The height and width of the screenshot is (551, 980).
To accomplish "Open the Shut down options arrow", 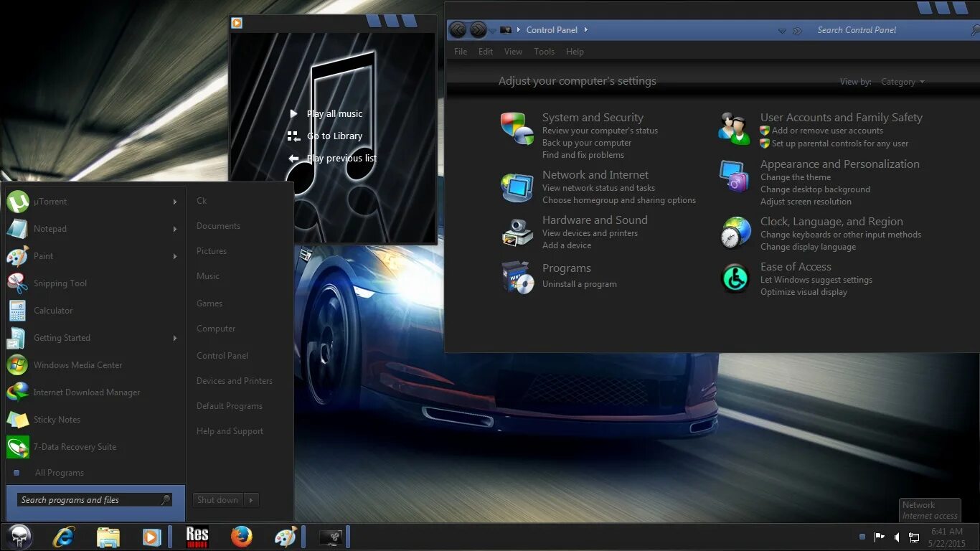I will pos(251,500).
